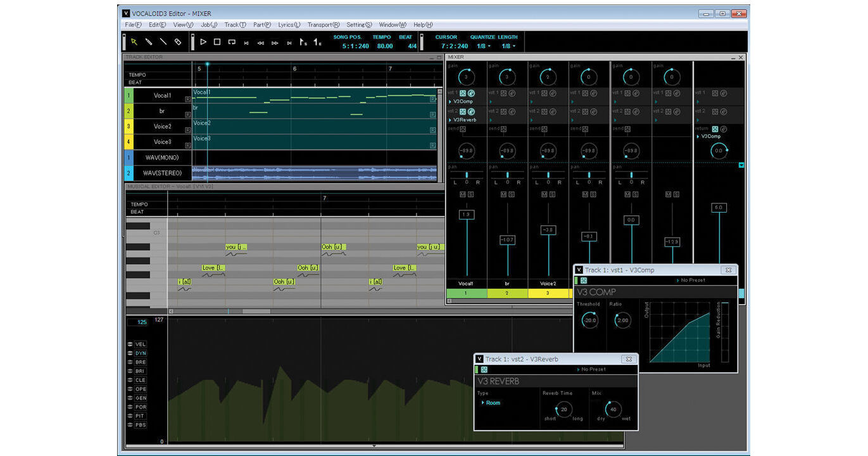Click the rewind button

point(260,43)
